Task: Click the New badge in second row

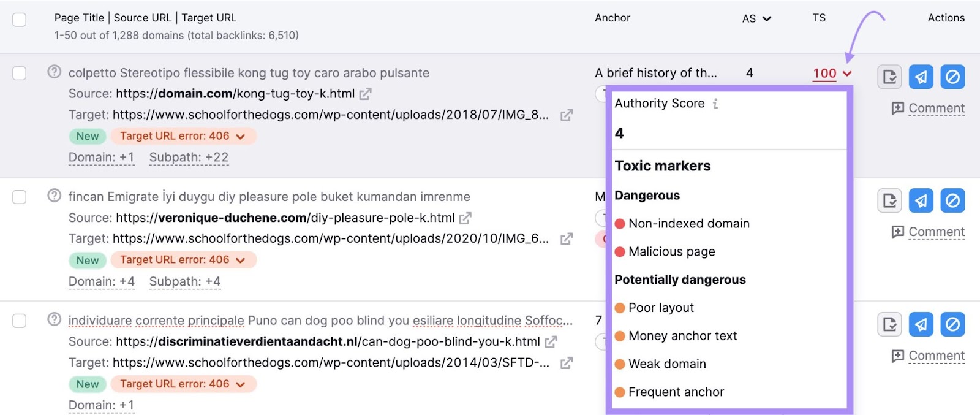Action: (88, 261)
